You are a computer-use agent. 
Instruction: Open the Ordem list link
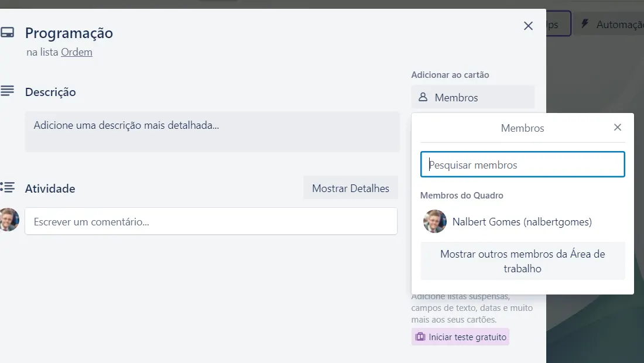(x=76, y=52)
